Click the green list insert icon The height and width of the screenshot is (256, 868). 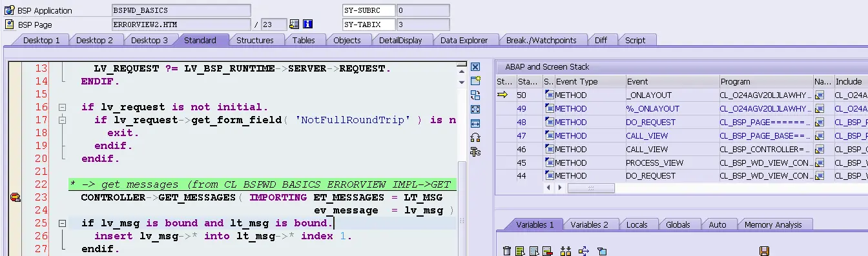click(520, 251)
